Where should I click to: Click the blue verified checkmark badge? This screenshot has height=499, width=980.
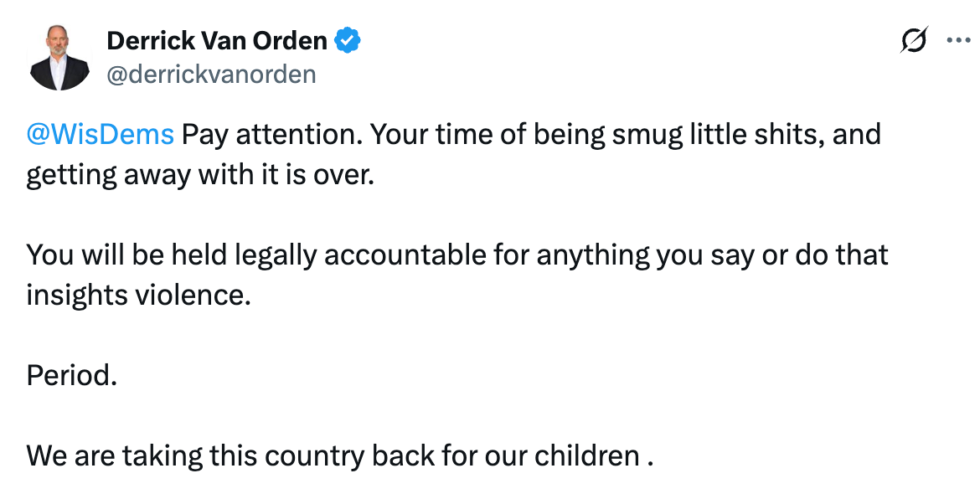click(348, 39)
